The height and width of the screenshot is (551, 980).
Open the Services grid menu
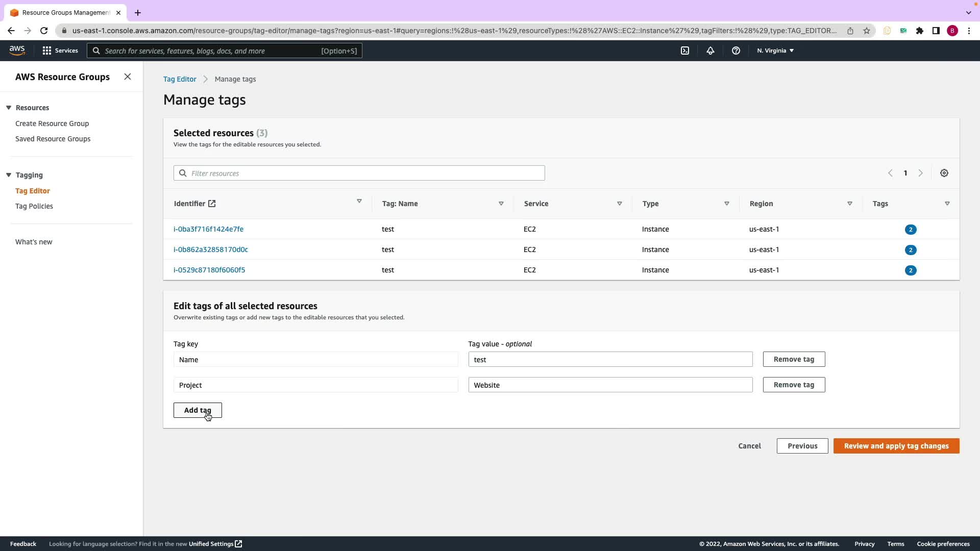pyautogui.click(x=60, y=51)
